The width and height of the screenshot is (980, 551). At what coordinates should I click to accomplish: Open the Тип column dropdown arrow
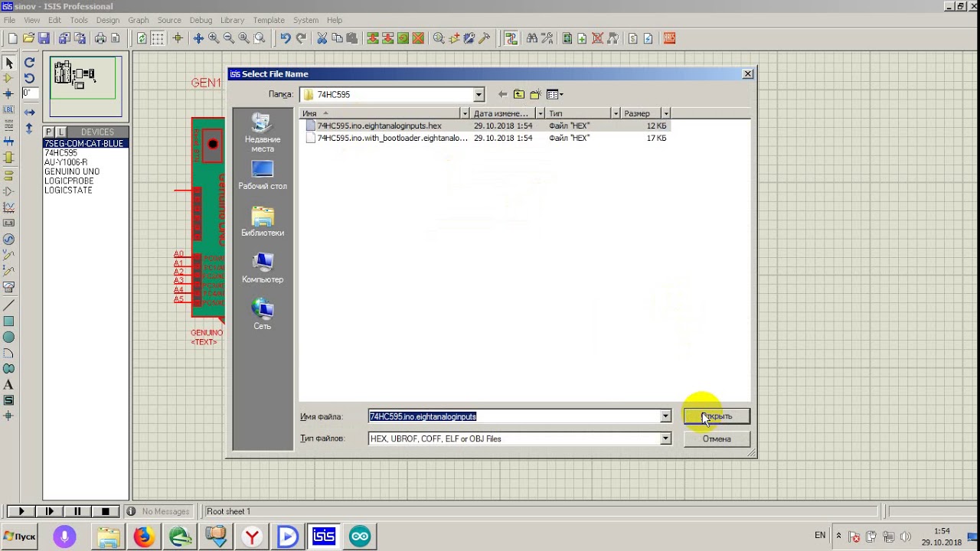[616, 113]
